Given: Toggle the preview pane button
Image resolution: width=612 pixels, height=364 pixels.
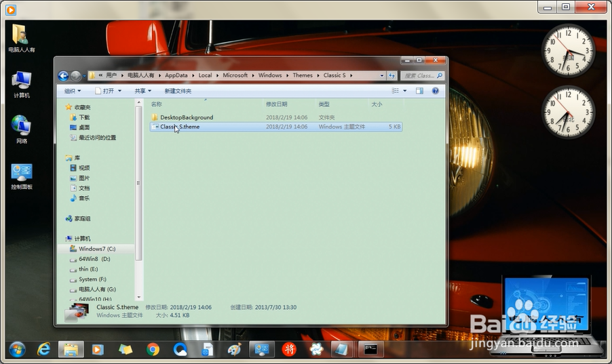Looking at the screenshot, I should point(419,91).
